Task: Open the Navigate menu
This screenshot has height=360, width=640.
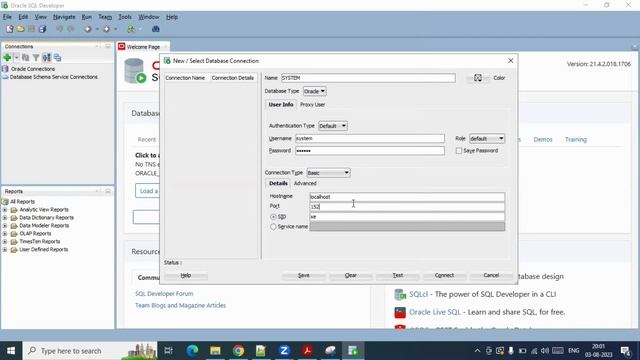Action: pos(64,17)
